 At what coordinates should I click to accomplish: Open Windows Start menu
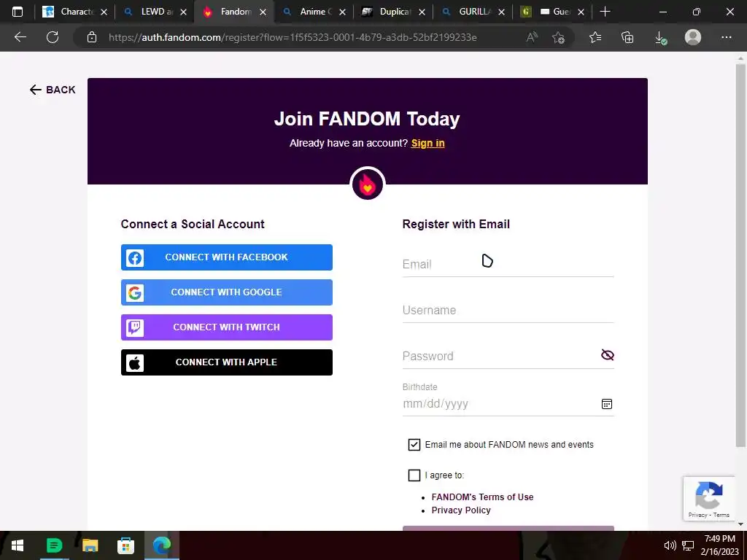pos(18,545)
